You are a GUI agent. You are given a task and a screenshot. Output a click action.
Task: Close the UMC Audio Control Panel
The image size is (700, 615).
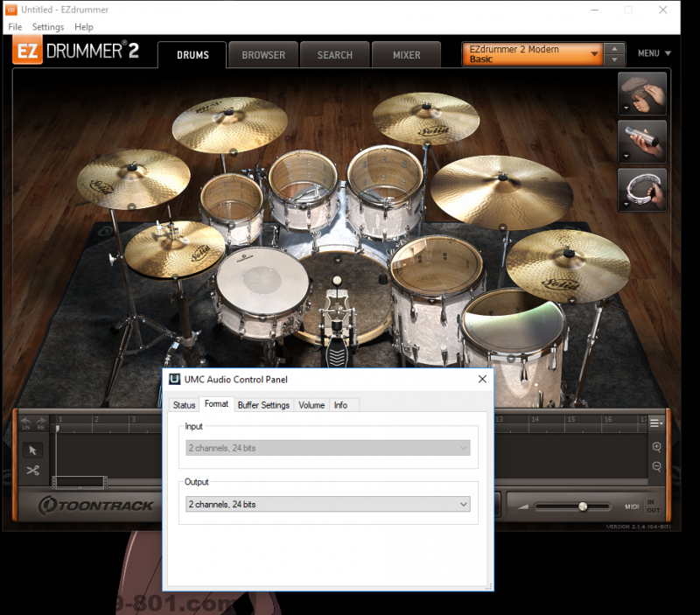(482, 379)
